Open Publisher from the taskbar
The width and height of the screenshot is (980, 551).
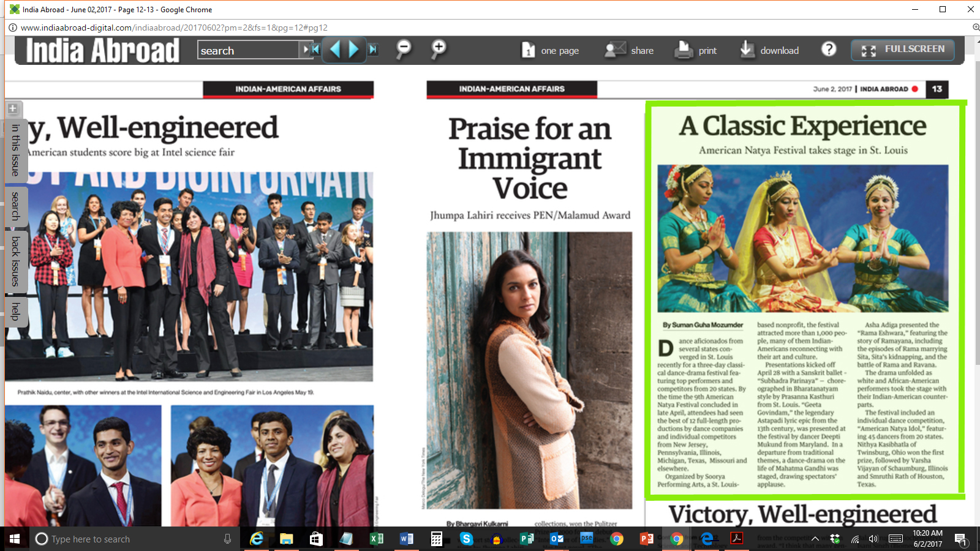526,539
